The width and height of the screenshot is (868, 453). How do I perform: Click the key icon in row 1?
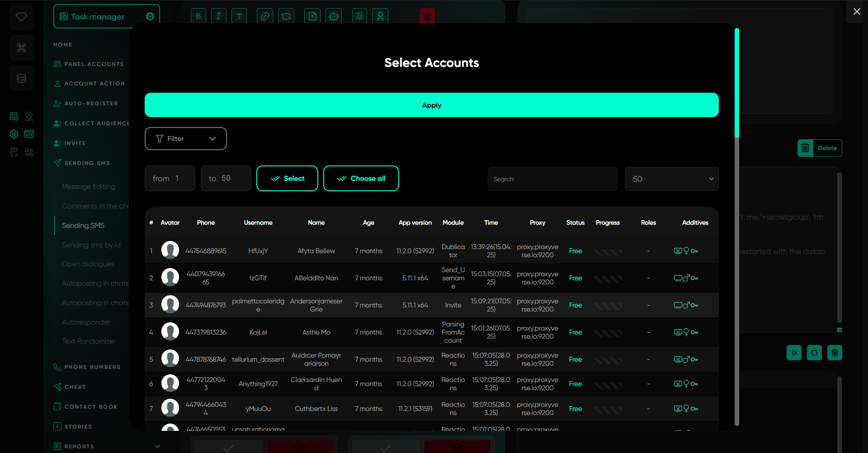tap(694, 251)
